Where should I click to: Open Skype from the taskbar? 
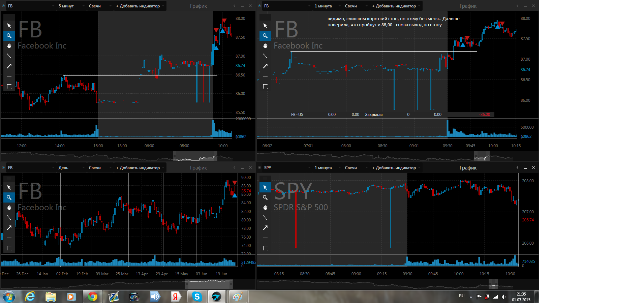197,297
